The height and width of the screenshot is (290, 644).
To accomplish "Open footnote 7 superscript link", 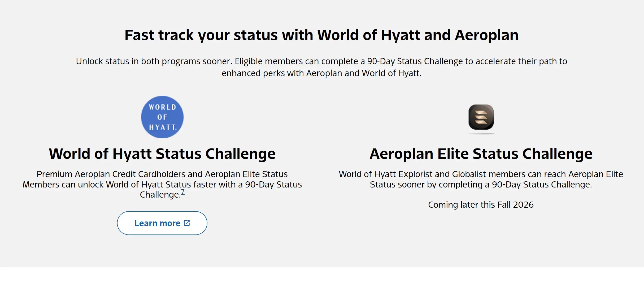I will point(182,192).
